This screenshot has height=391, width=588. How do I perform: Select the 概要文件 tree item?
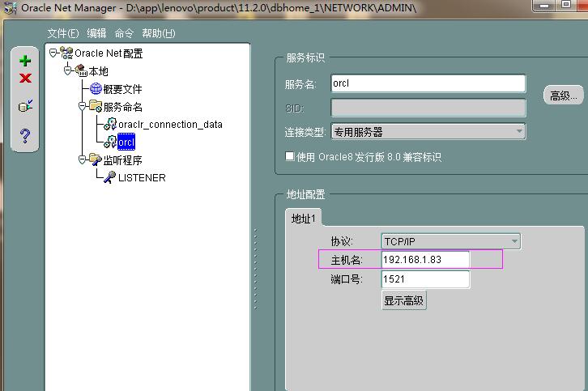pos(122,89)
